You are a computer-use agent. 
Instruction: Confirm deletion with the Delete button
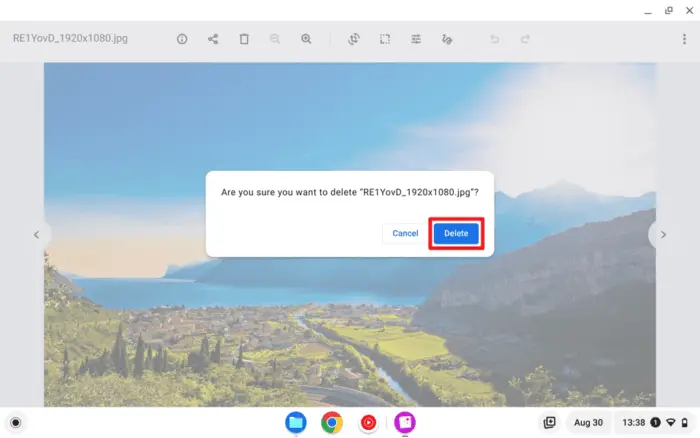tap(456, 233)
